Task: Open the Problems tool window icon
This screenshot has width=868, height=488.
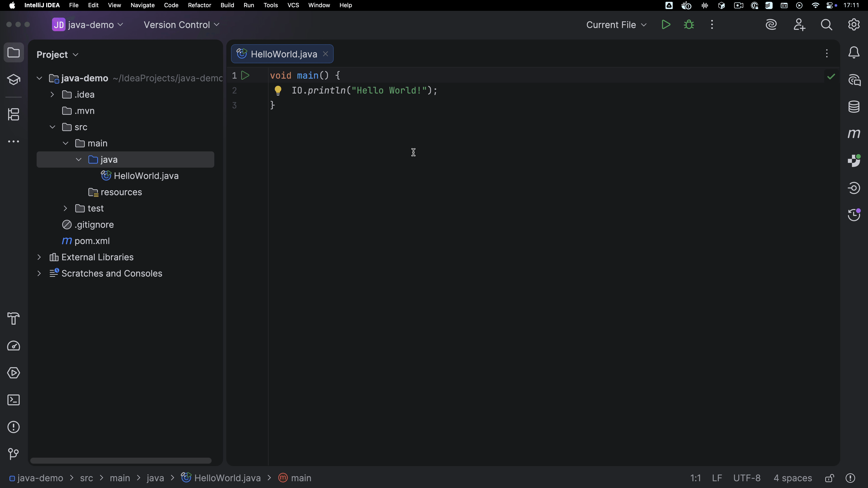Action: click(14, 427)
